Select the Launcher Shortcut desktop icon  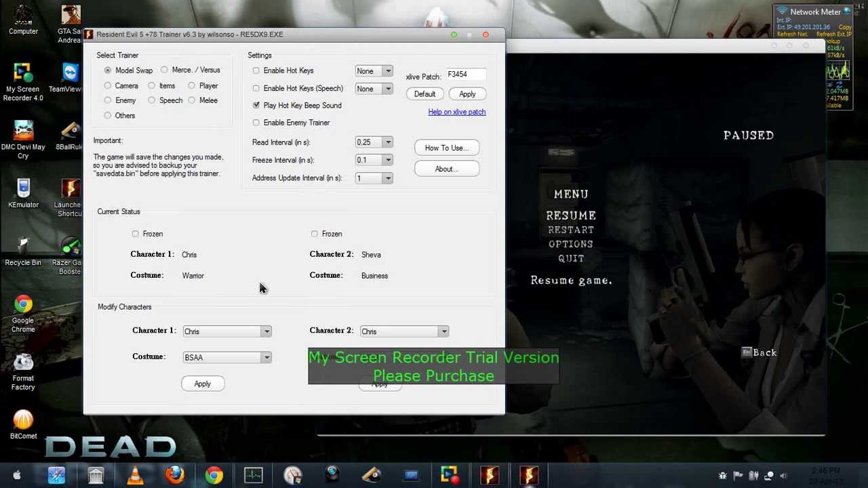tap(69, 198)
